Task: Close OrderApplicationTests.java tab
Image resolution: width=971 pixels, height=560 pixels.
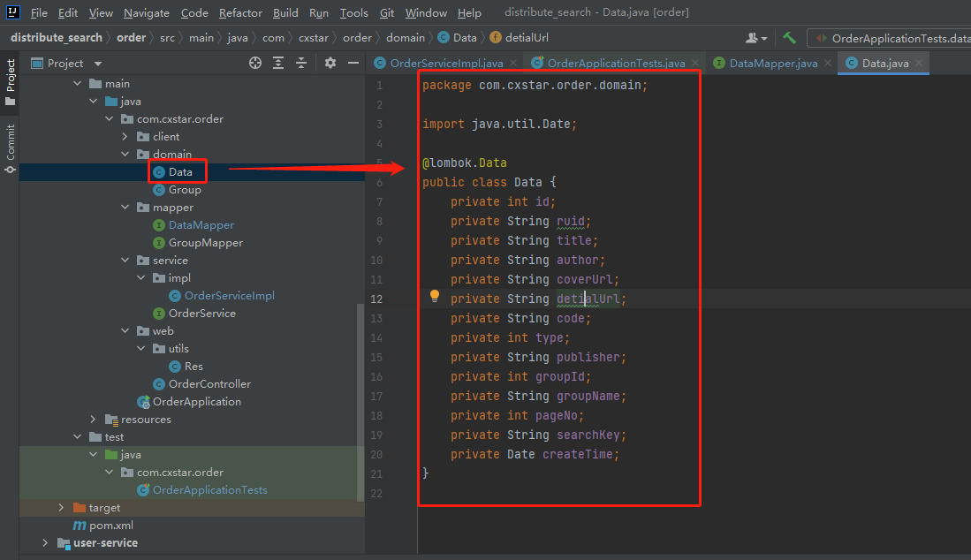Action: coord(695,63)
